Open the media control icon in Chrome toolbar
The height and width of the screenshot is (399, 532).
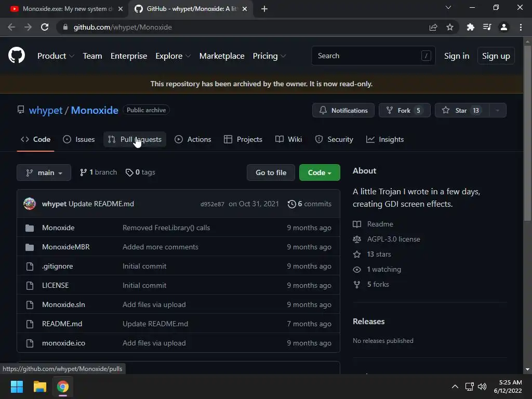pyautogui.click(x=487, y=27)
